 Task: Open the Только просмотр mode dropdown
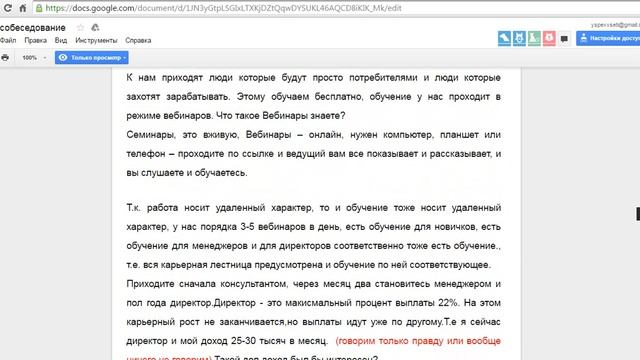tap(92, 58)
